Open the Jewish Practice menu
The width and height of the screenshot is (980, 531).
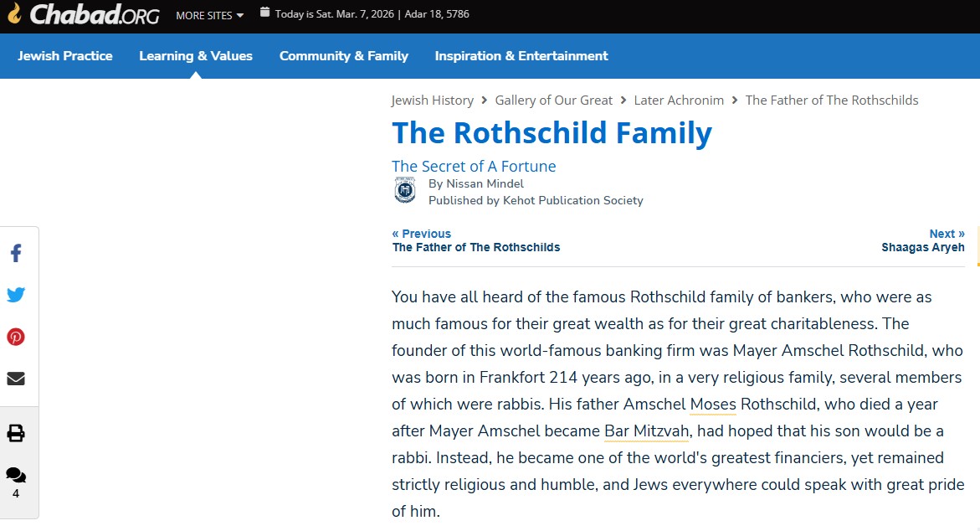click(x=65, y=56)
